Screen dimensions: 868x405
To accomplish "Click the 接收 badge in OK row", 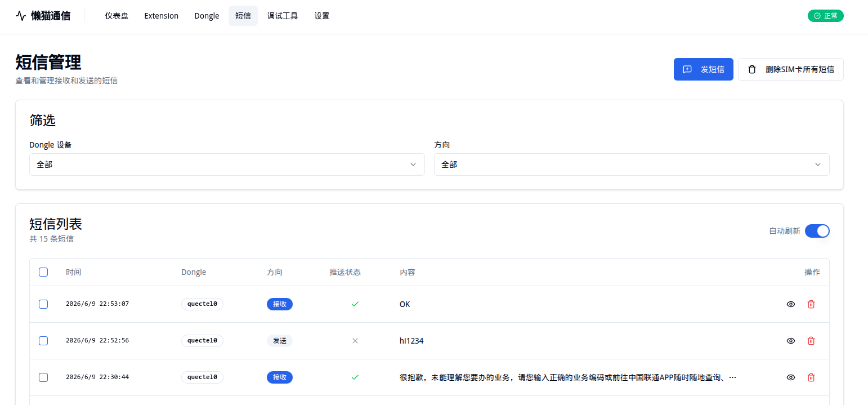I will click(280, 304).
